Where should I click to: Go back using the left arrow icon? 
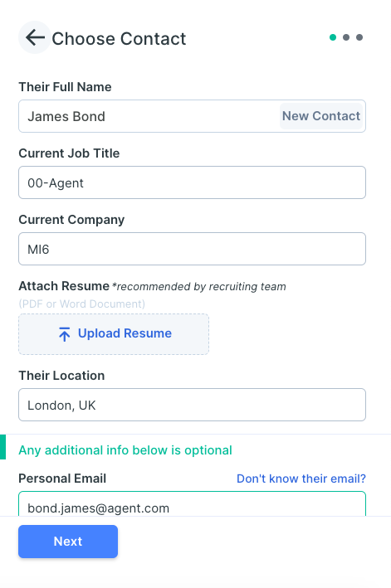35,37
